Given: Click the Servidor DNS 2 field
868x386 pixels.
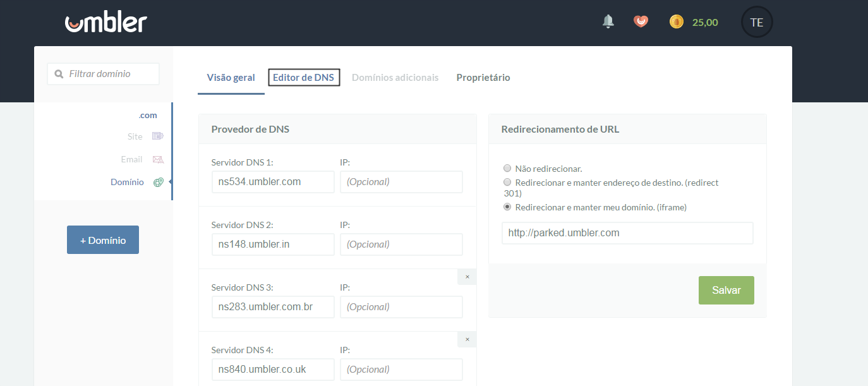Looking at the screenshot, I should [x=273, y=244].
